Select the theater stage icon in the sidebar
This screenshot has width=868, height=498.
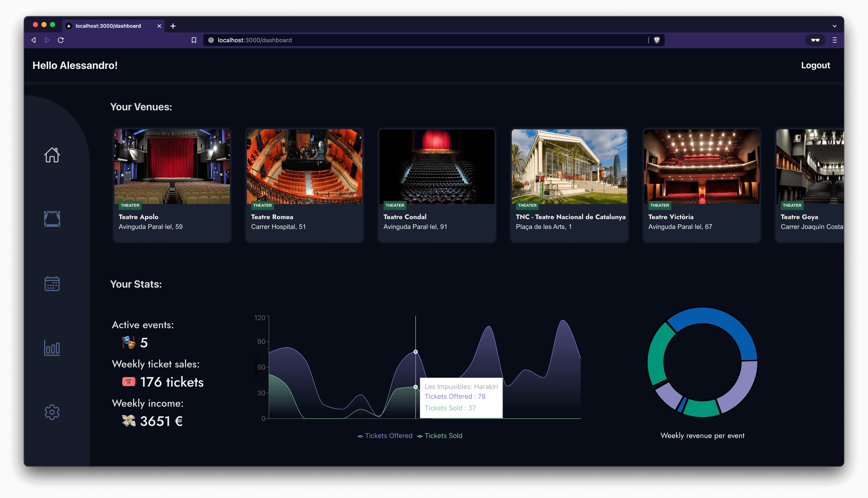(x=52, y=218)
